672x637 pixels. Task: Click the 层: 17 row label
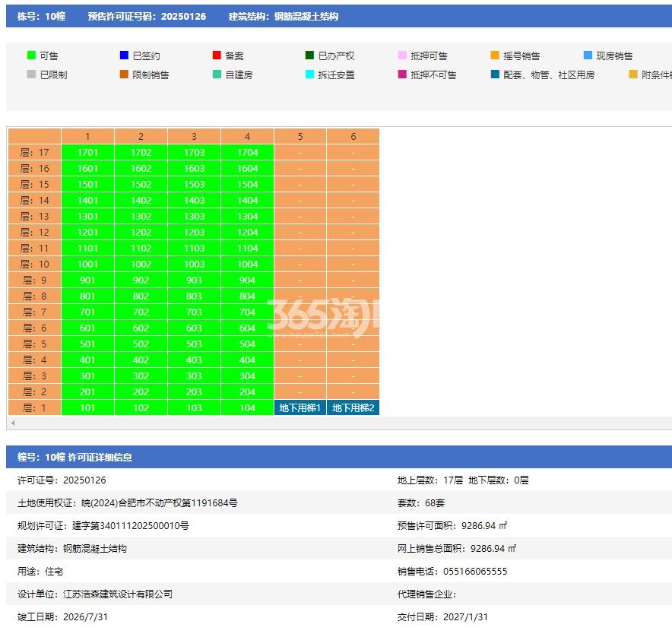35,152
